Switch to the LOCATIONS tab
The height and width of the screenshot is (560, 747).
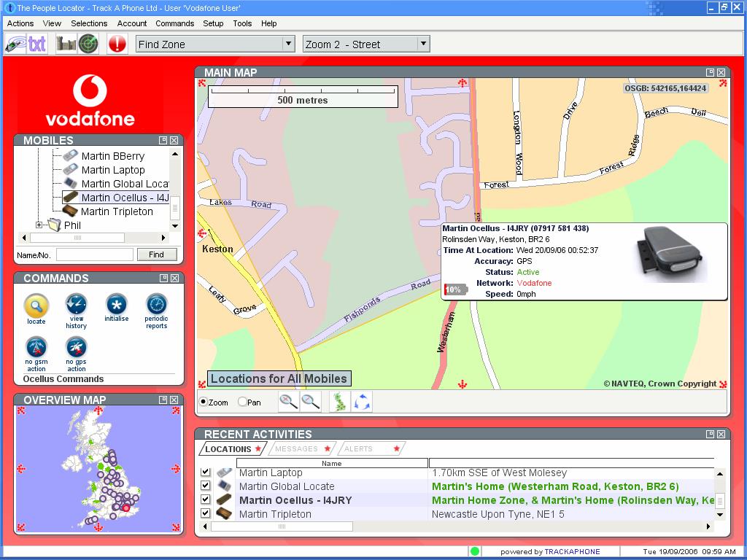click(x=233, y=448)
